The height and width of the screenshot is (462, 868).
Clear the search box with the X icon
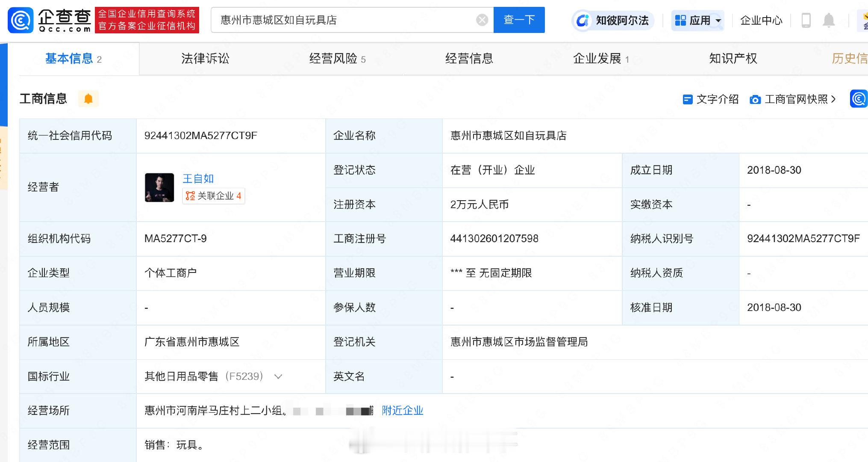pos(482,20)
